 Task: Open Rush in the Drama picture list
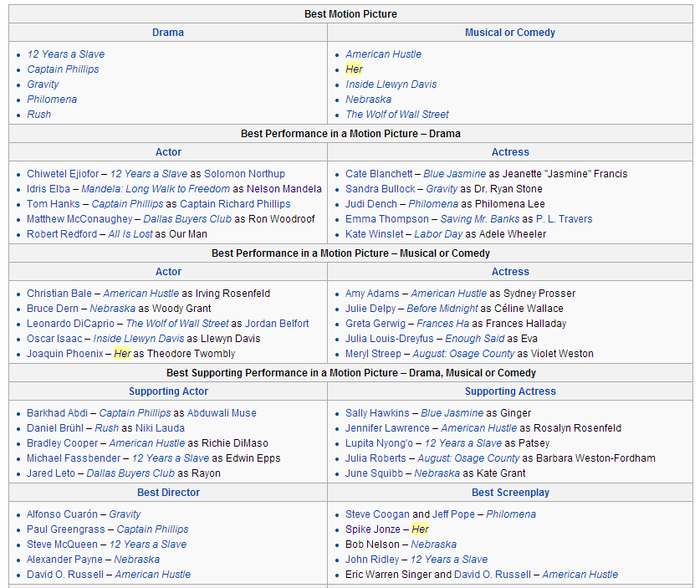coord(38,115)
